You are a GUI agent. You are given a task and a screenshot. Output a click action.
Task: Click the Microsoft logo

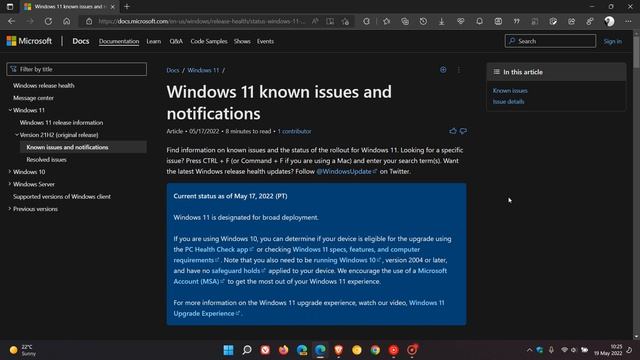tap(29, 41)
